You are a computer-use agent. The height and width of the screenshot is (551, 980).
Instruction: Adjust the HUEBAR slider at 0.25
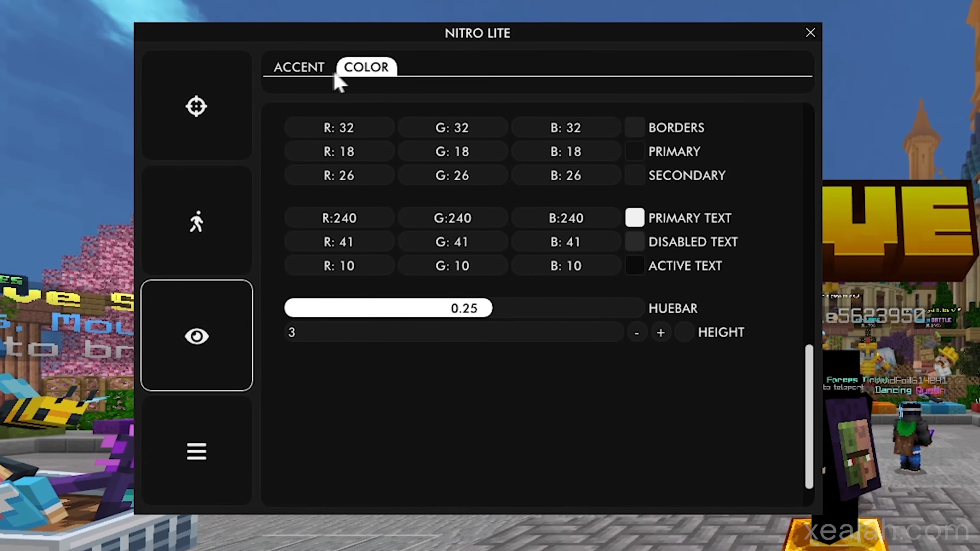(x=464, y=308)
